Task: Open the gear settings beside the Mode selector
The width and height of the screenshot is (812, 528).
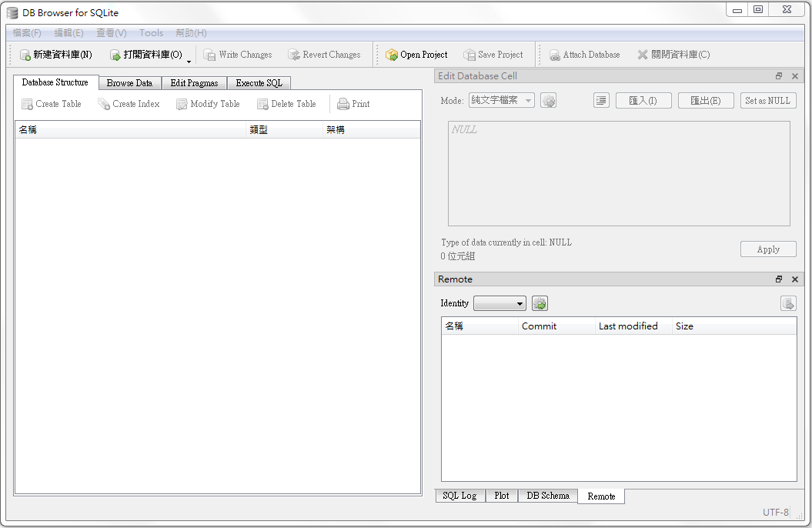Action: click(548, 100)
